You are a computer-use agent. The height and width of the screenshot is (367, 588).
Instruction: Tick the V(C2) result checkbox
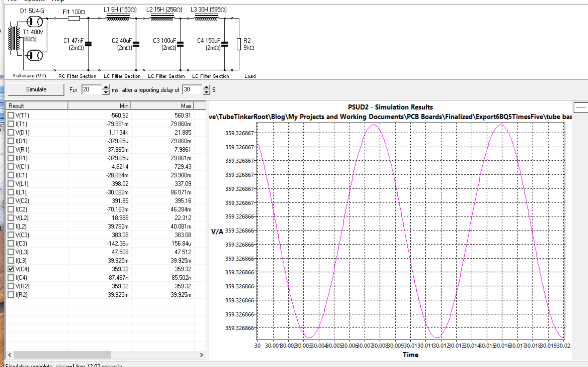(11, 201)
